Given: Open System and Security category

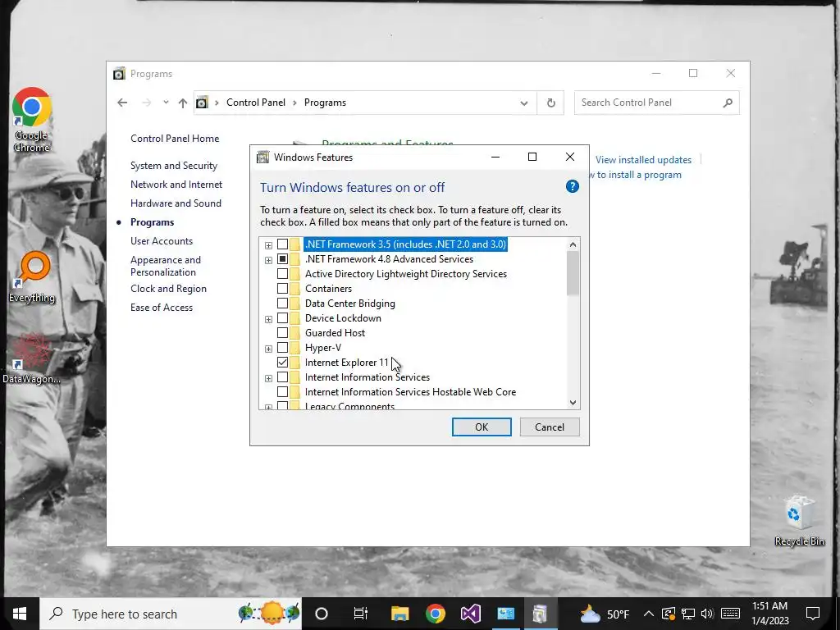Looking at the screenshot, I should point(174,166).
